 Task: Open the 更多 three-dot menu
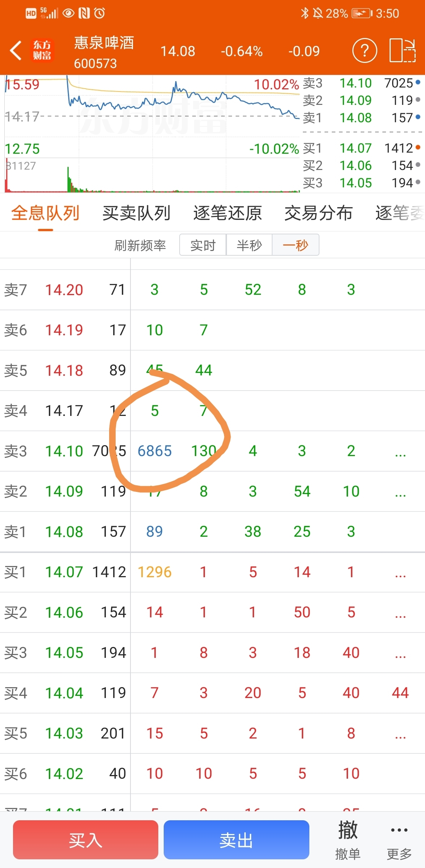point(399,840)
